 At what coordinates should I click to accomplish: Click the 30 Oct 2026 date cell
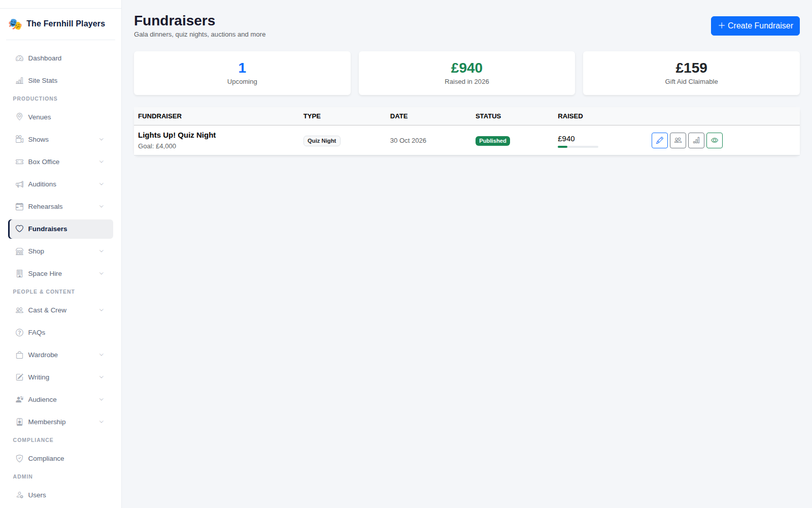[x=408, y=141]
